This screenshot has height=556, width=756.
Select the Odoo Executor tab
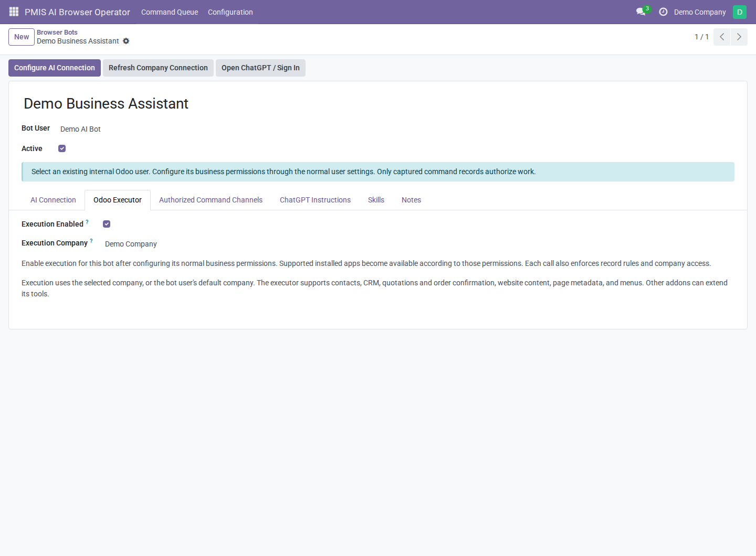[118, 200]
